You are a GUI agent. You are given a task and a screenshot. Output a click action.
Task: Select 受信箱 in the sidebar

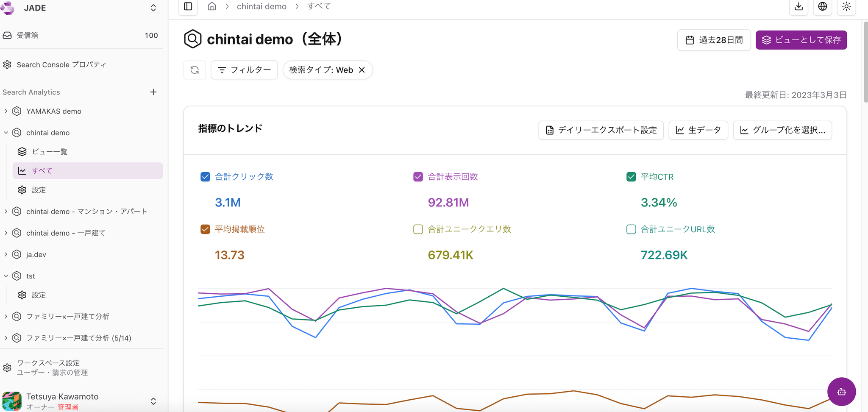tap(28, 35)
